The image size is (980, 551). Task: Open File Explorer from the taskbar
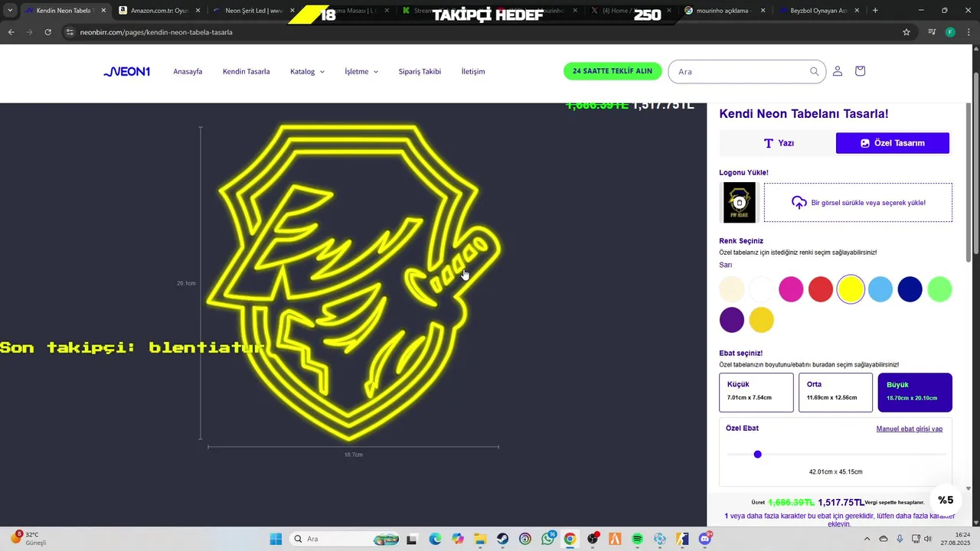click(480, 539)
